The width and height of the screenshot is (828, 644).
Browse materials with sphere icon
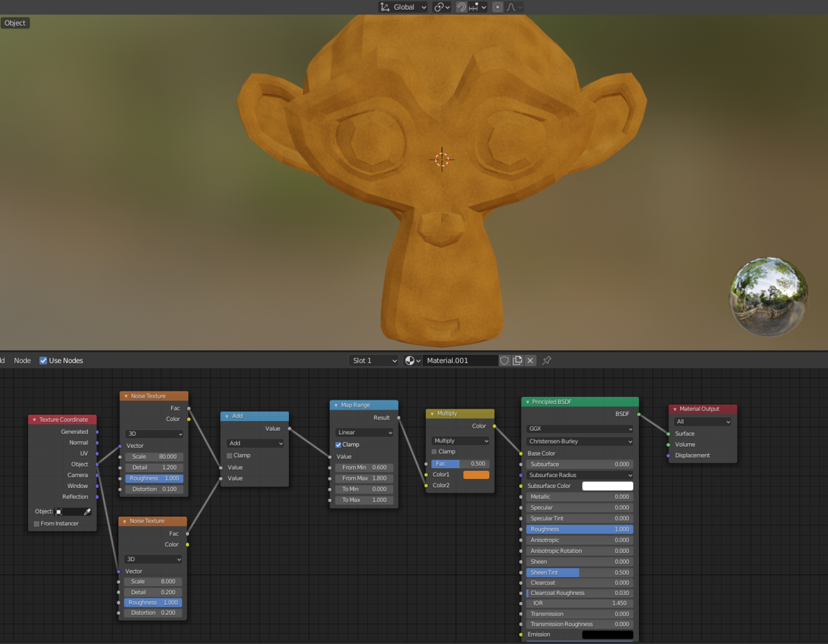tap(413, 360)
